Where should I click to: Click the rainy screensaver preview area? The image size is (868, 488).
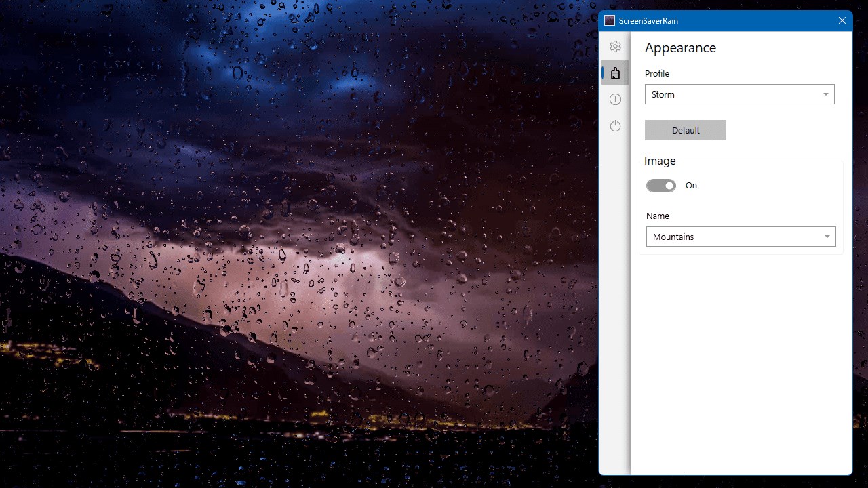(x=298, y=244)
